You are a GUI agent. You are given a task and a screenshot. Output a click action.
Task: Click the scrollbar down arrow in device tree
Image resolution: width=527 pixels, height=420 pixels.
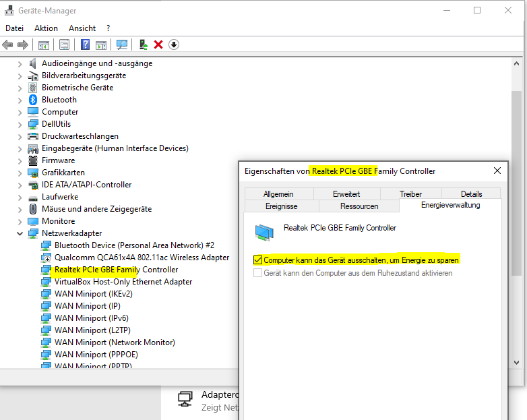point(517,363)
